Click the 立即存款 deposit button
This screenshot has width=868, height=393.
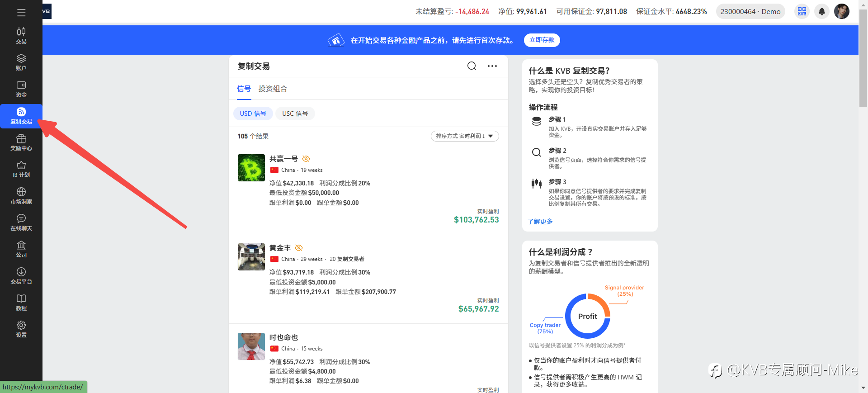click(542, 40)
